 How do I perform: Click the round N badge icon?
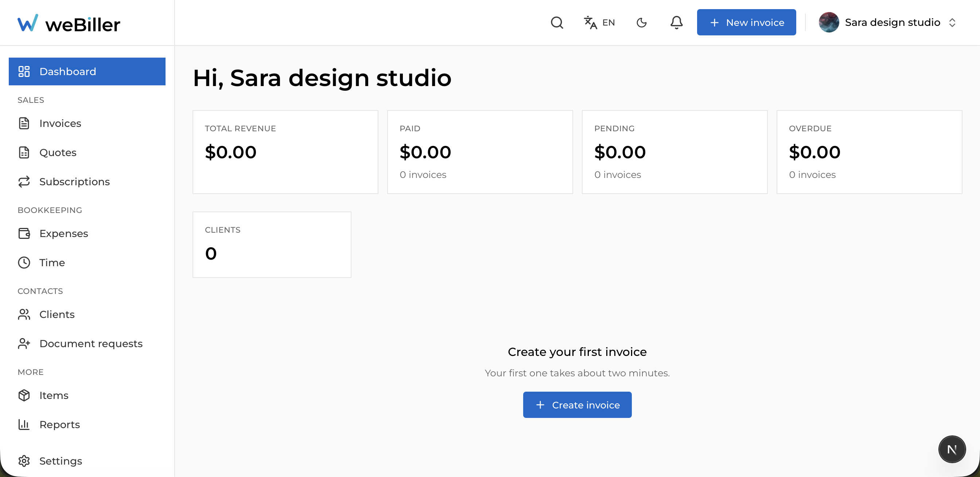(952, 449)
